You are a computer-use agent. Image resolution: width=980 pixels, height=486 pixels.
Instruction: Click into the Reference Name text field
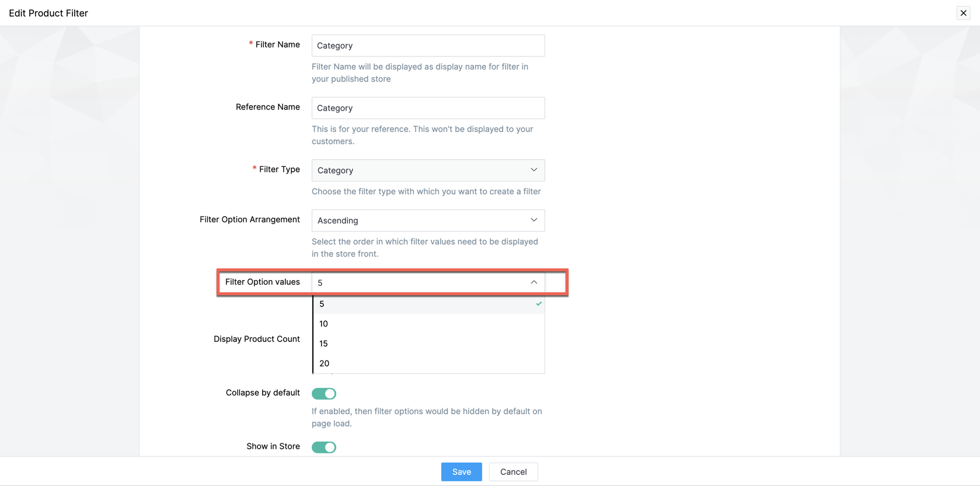[427, 108]
